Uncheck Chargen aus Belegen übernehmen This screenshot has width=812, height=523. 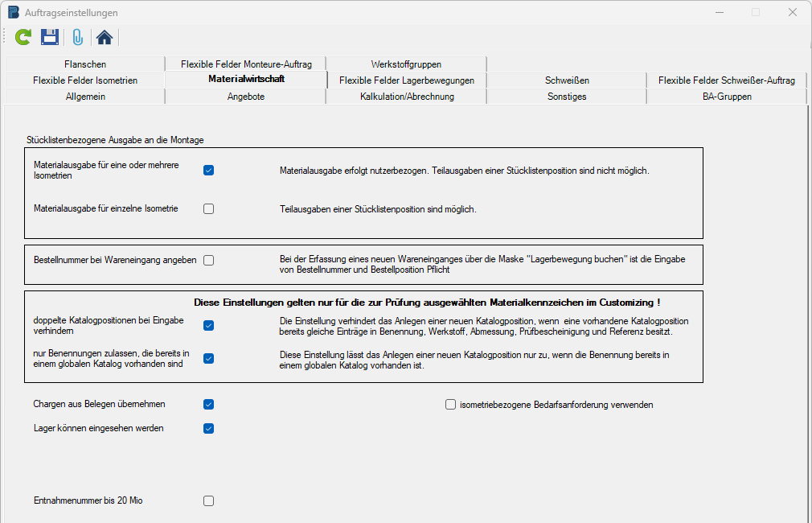(x=208, y=405)
